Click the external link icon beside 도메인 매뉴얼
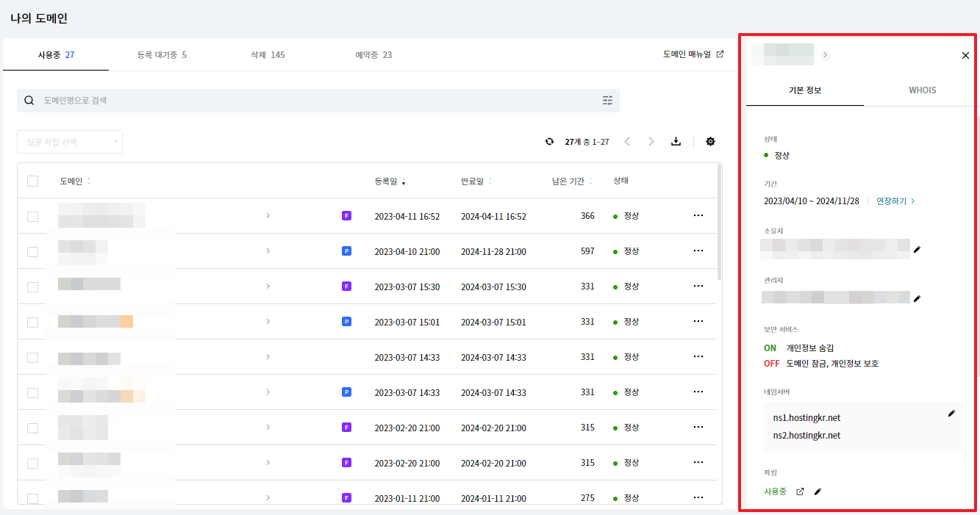Viewport: 980px width, 515px height. (720, 54)
